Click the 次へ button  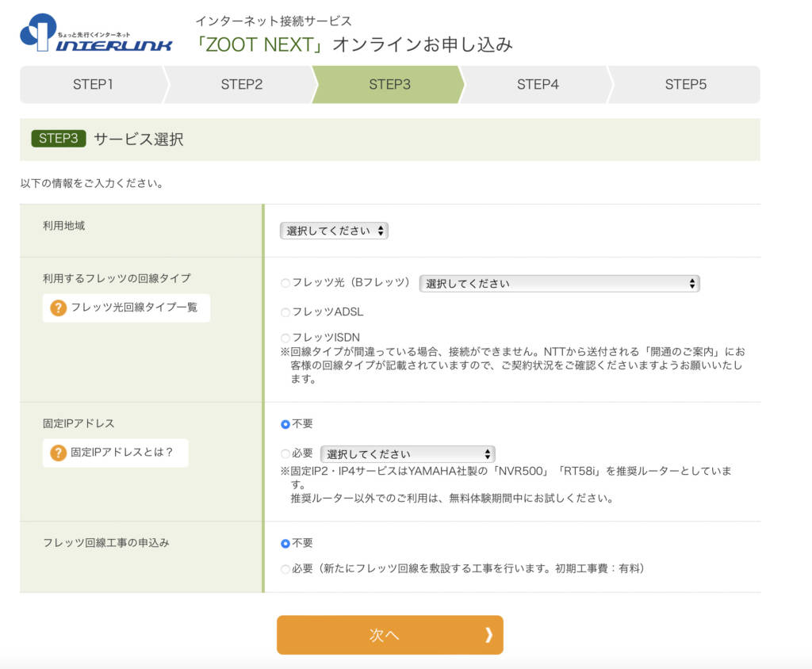click(x=390, y=635)
